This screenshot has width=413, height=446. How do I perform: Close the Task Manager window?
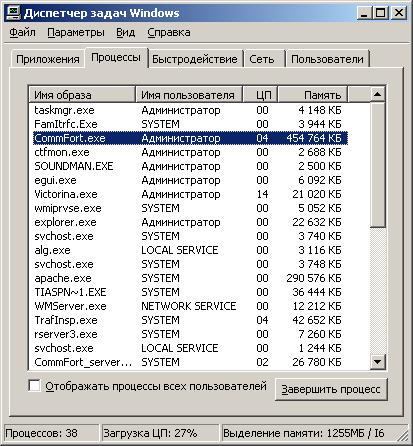coord(398,13)
